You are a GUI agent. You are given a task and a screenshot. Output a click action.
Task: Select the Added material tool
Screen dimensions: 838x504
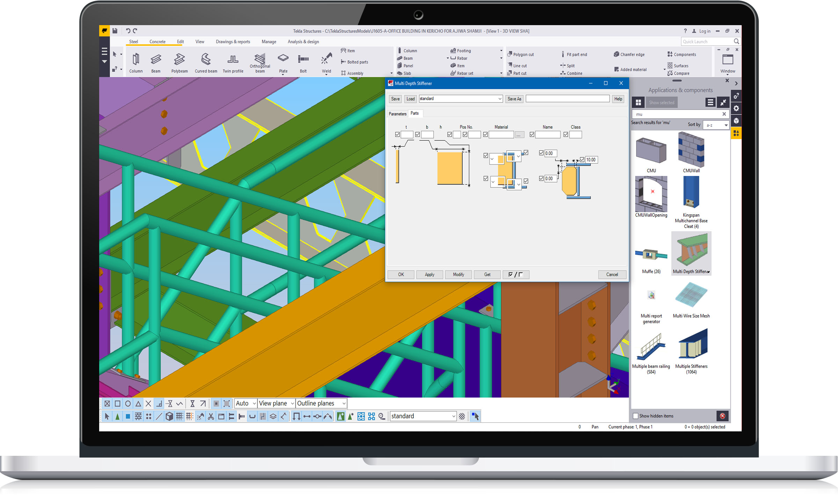(630, 69)
